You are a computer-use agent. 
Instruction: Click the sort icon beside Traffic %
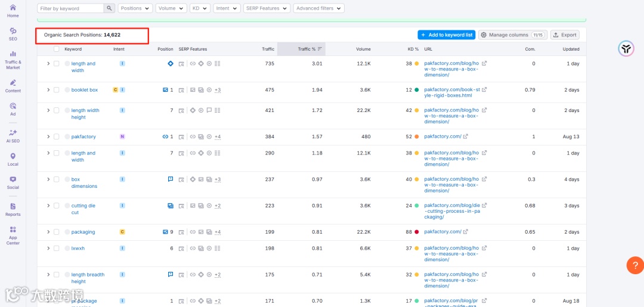(x=320, y=49)
